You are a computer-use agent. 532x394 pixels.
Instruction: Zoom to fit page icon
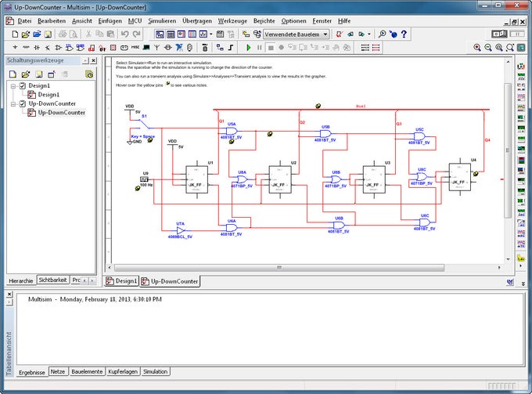[x=509, y=48]
